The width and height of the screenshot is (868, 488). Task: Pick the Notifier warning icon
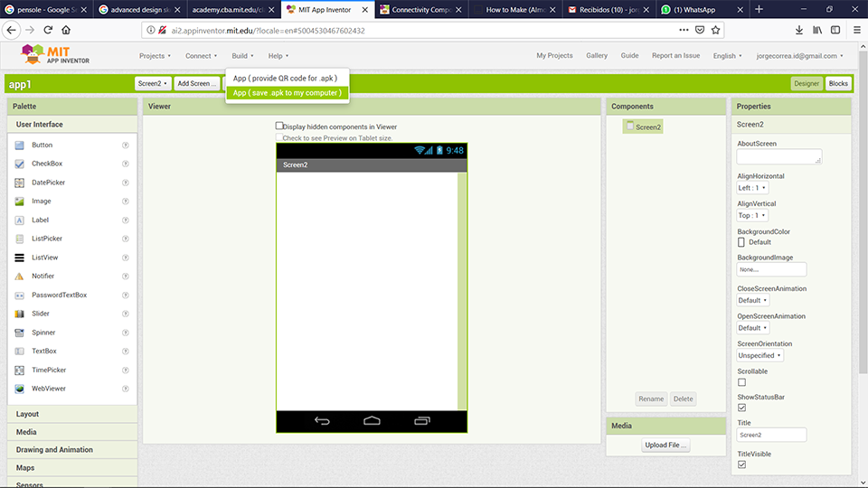pos(19,277)
